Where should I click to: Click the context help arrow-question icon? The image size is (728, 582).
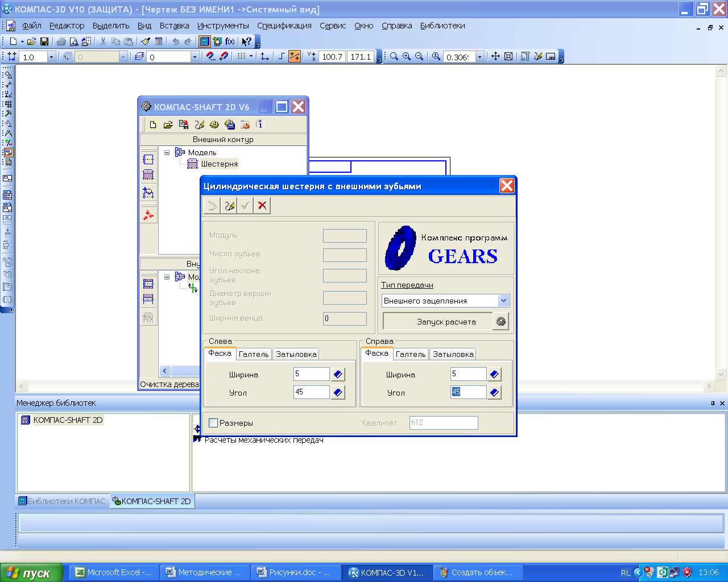click(246, 41)
